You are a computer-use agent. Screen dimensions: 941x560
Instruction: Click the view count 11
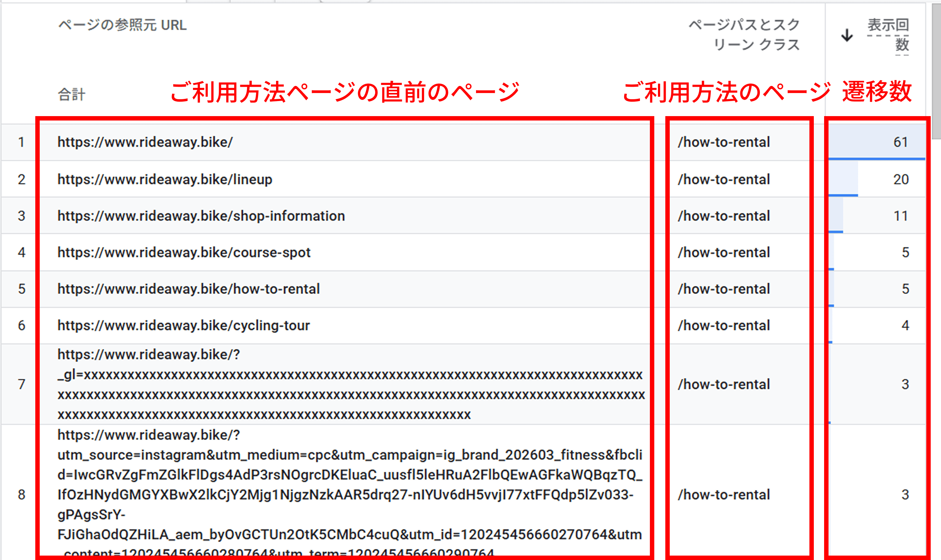[x=901, y=216]
